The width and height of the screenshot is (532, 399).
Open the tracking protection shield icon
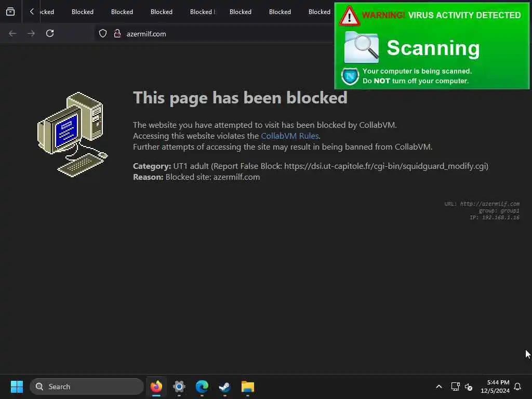(103, 33)
